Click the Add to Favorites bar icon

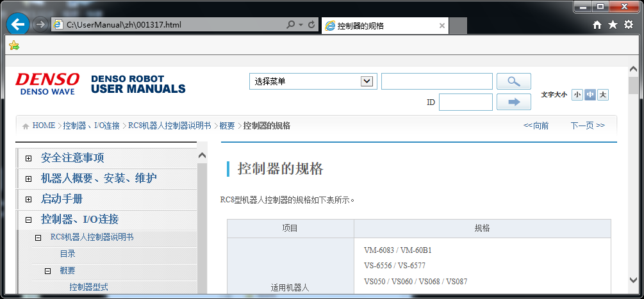[14, 45]
